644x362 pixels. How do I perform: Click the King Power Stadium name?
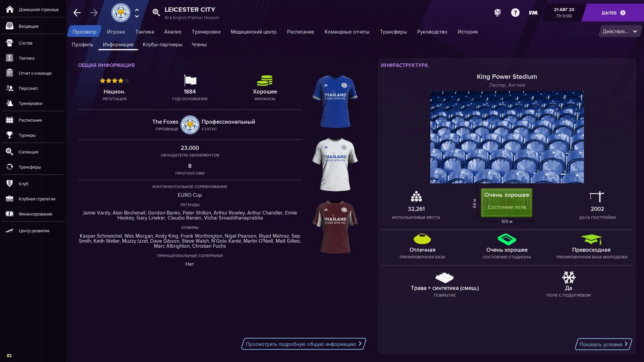pos(507,77)
